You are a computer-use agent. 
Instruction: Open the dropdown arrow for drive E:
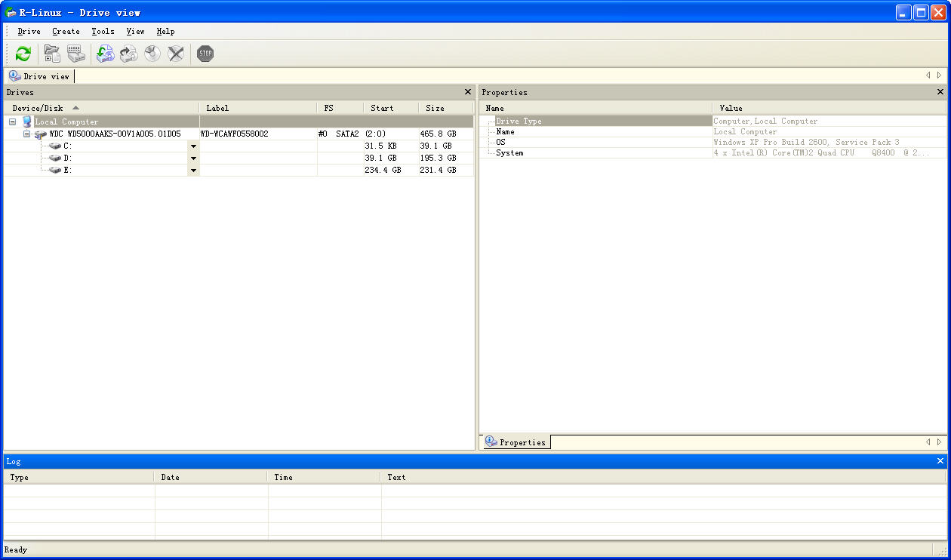[193, 171]
